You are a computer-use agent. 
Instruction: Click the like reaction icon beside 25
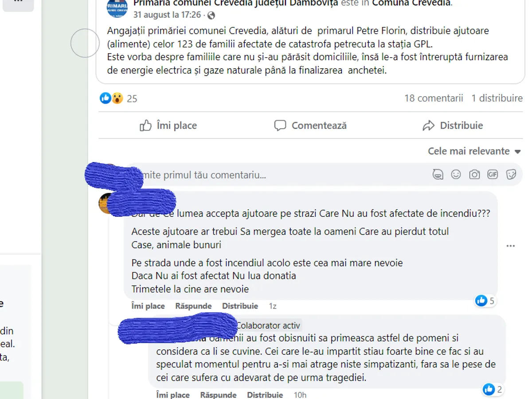click(x=106, y=98)
